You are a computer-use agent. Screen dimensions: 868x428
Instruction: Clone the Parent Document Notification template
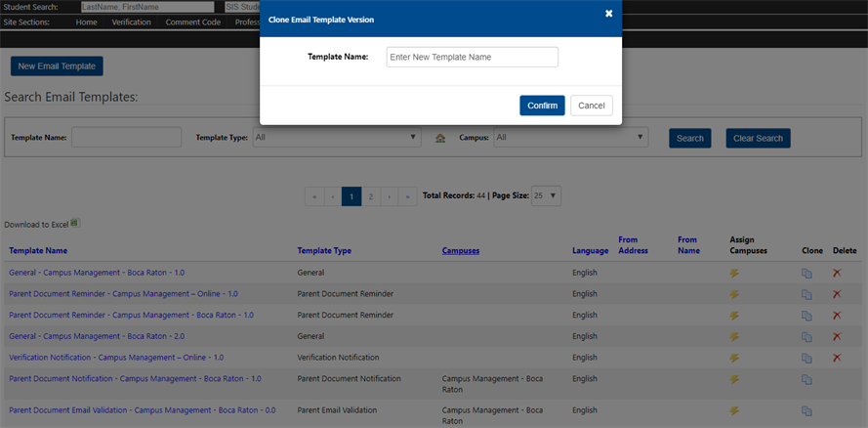coord(806,379)
